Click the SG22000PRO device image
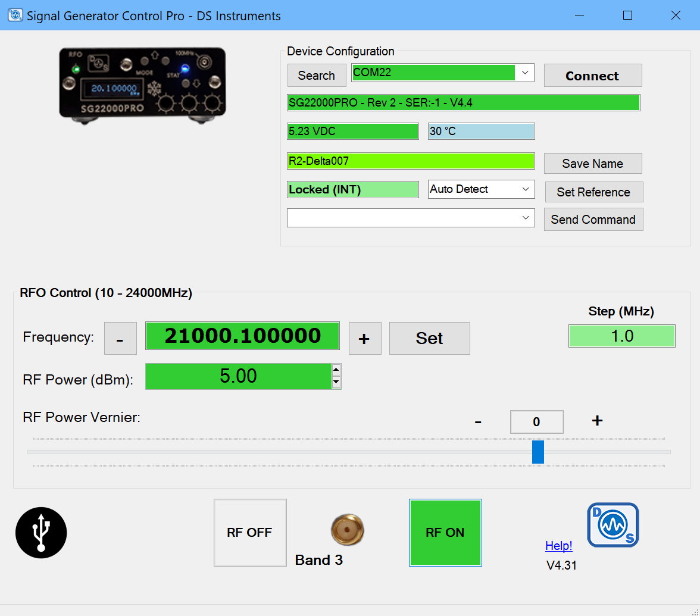 (x=142, y=85)
